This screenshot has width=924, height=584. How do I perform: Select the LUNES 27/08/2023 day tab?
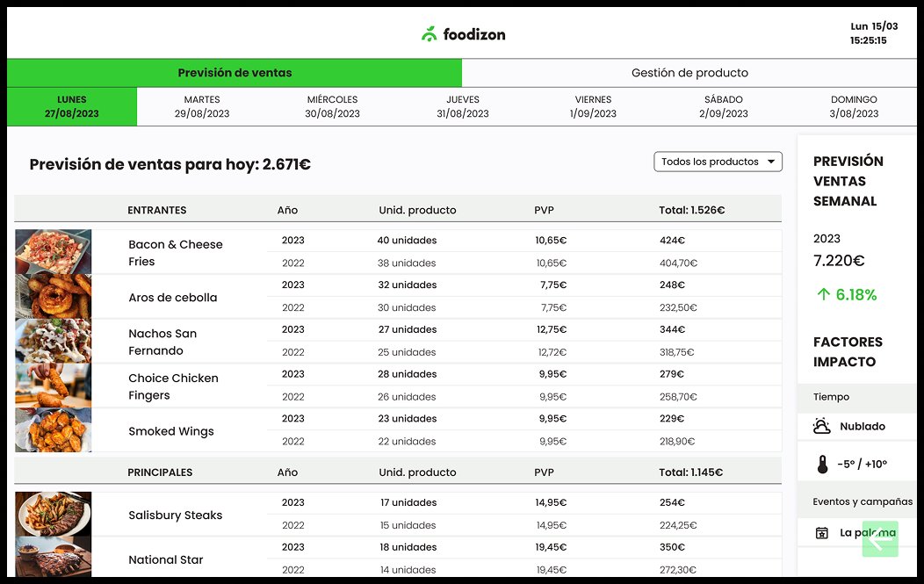coord(72,106)
